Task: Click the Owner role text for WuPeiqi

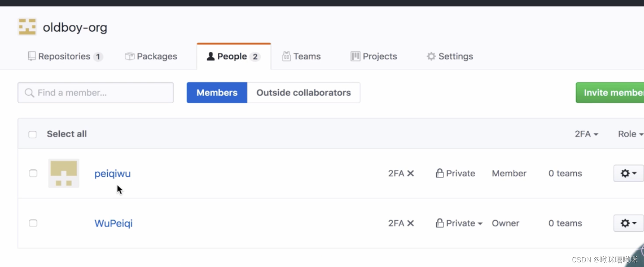Action: (506, 223)
